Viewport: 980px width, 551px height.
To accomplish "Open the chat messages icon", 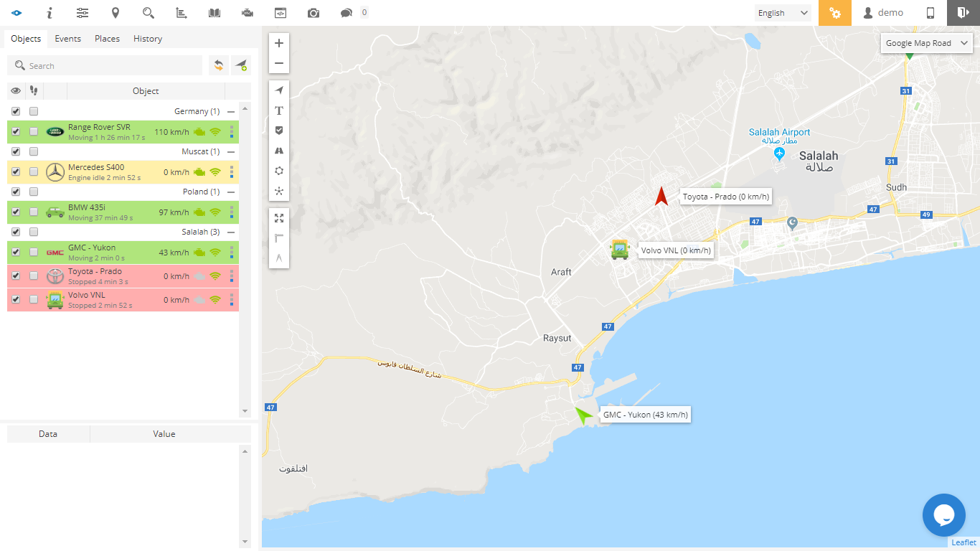I will pos(347,13).
